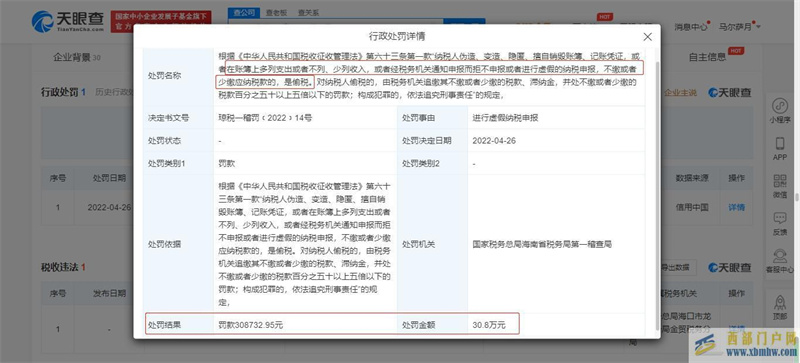
Task: Select the 查老板 search tab
Action: pyautogui.click(x=276, y=13)
